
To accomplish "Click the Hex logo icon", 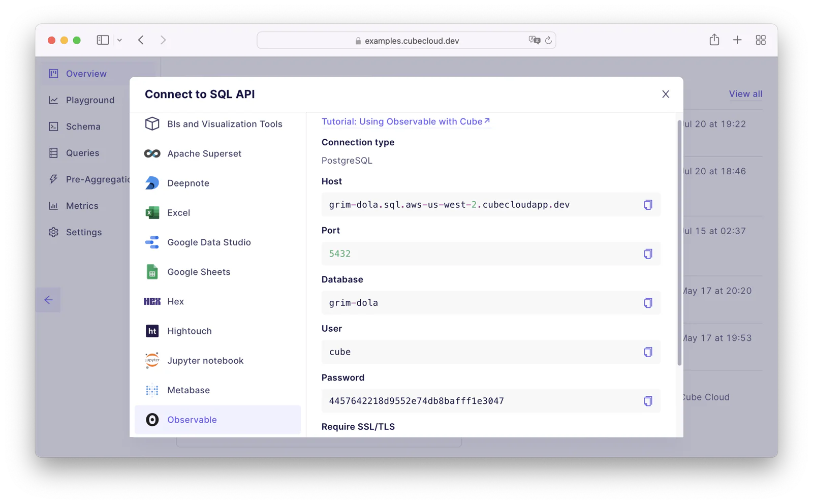I will pos(152,301).
